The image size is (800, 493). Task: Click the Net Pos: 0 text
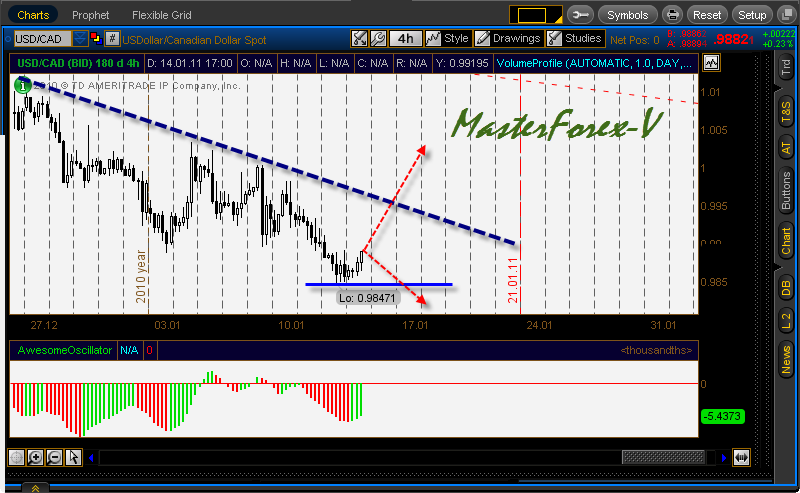pos(635,40)
